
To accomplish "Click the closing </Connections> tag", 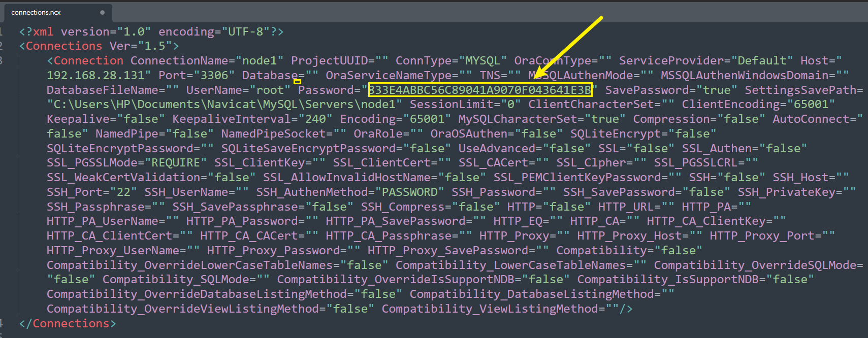I will (x=68, y=323).
